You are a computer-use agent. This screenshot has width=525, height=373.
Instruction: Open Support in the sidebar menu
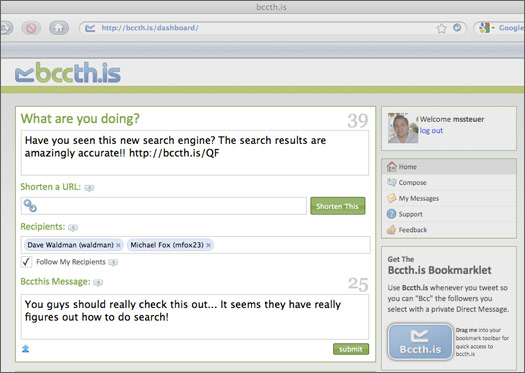449,214
